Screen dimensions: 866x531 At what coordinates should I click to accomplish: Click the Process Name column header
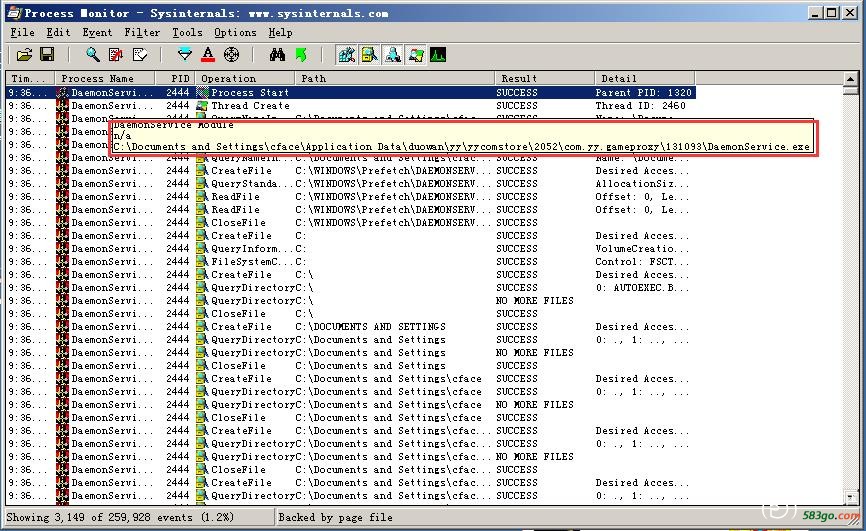[x=105, y=78]
